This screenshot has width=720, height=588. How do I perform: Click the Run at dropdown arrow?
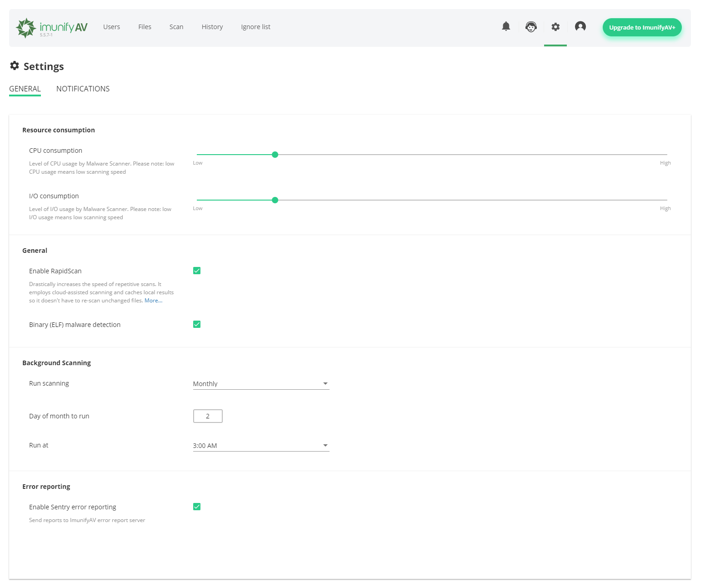point(325,446)
